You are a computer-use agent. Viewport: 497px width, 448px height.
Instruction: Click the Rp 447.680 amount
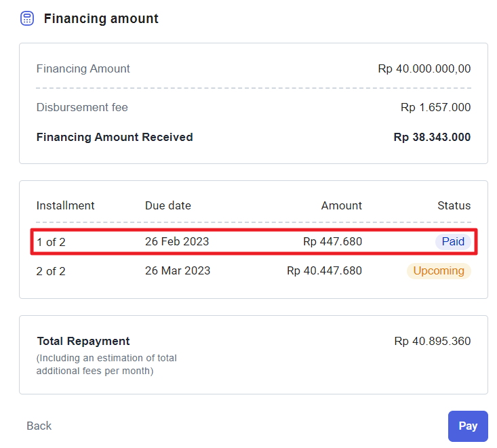click(x=332, y=242)
